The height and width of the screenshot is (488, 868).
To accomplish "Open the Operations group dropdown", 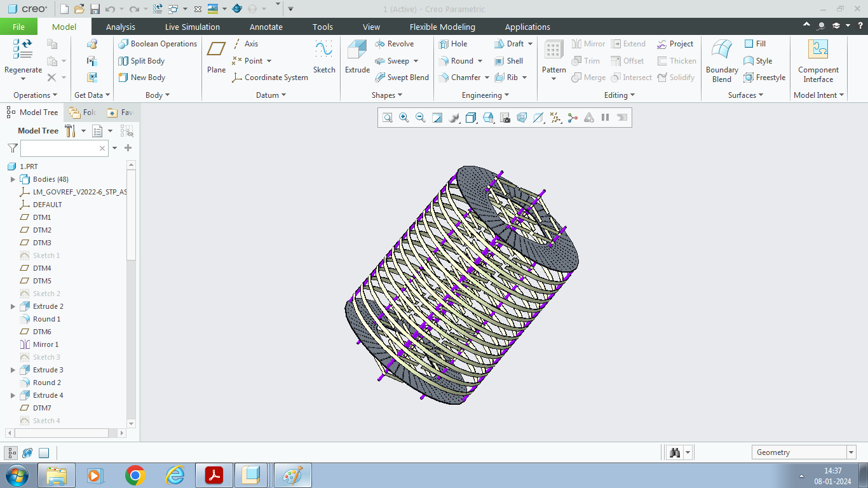I will [36, 95].
